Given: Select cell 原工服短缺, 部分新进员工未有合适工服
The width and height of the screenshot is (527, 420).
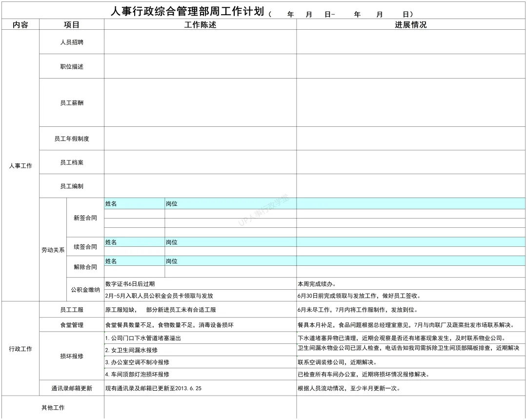Looking at the screenshot, I should (201, 309).
